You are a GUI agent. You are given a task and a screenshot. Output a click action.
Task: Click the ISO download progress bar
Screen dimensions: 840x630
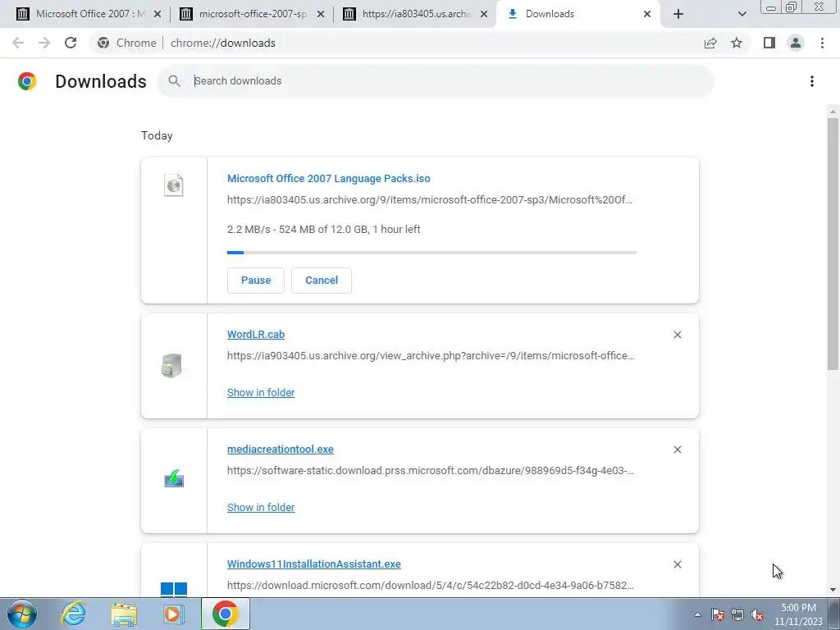pos(431,253)
